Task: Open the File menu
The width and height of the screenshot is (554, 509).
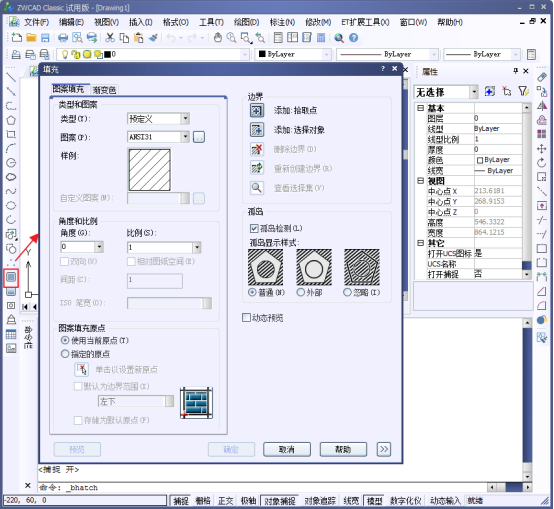Action: click(36, 22)
